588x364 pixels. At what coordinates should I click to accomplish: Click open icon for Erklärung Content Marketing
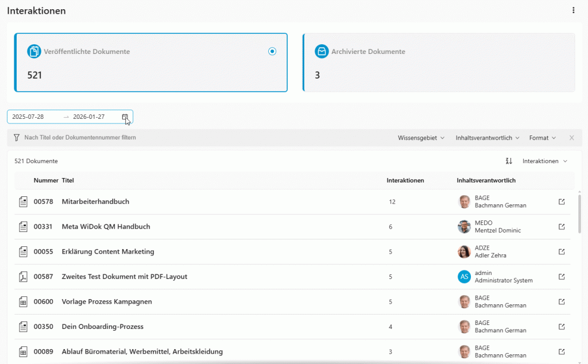[x=562, y=251]
